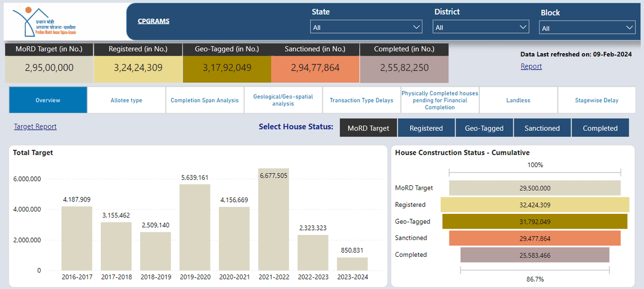Image resolution: width=644 pixels, height=289 pixels.
Task: Click the 2021-2022 bar in Total Target
Action: click(274, 219)
